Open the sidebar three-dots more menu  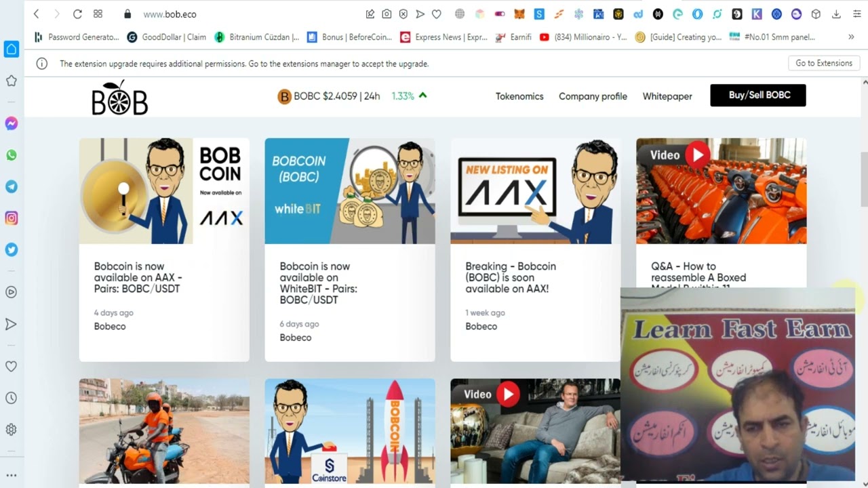point(11,476)
